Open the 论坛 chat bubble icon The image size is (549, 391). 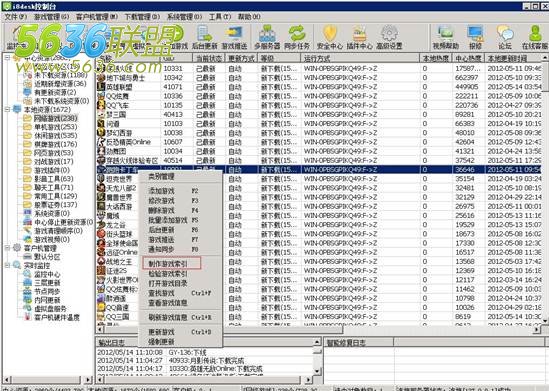tap(505, 37)
